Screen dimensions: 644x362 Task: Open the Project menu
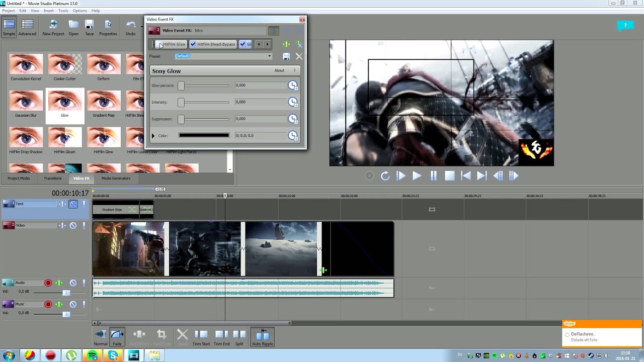coord(9,11)
